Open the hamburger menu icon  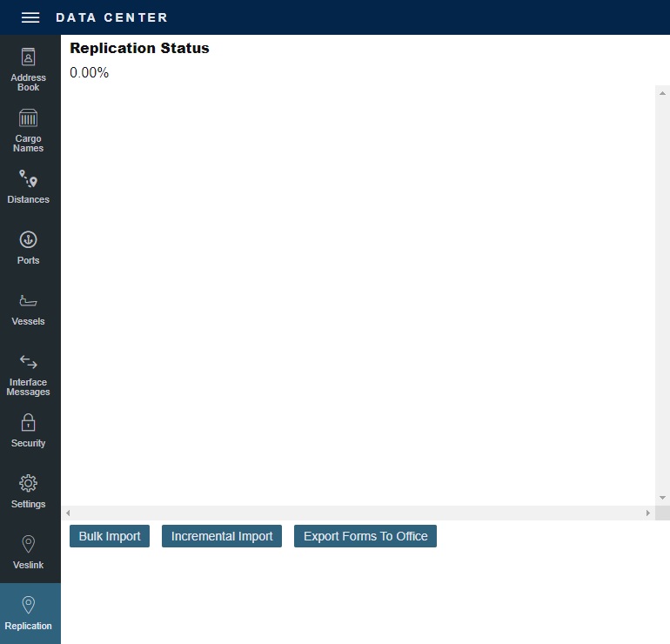(x=30, y=17)
